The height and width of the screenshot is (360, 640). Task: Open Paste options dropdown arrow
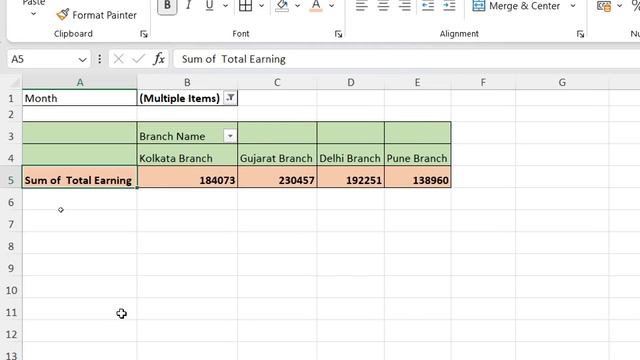pyautogui.click(x=33, y=14)
